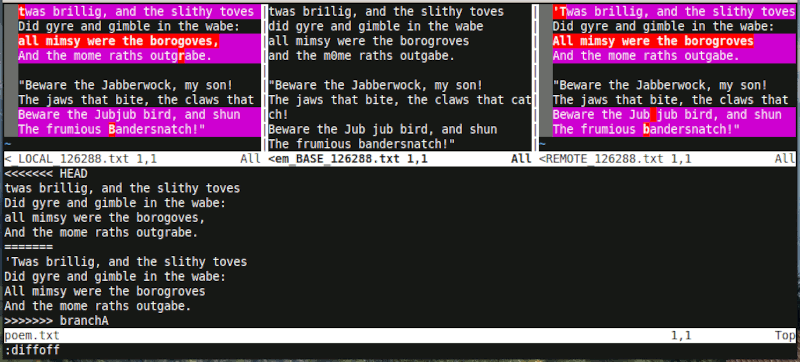Place cursor on the <<<<<<< HEAD marker

(46, 174)
